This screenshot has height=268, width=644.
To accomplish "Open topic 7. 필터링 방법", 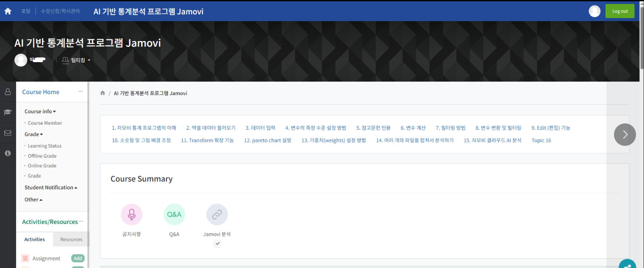I will 451,128.
